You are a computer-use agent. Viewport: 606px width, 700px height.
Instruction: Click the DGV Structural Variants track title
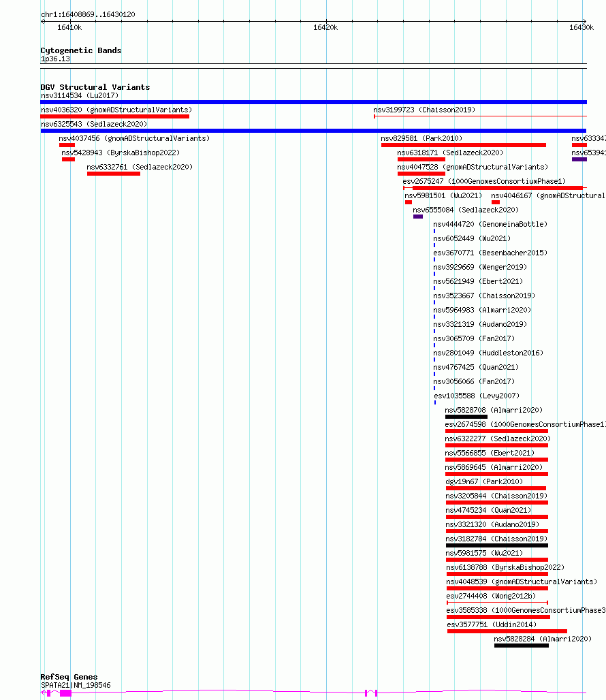[95, 87]
